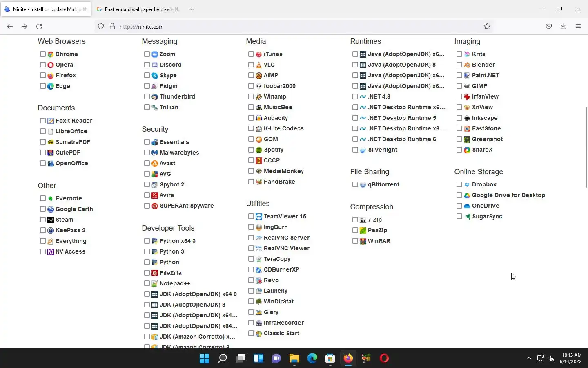Check the Avast checkbox in Security
588x368 pixels.
click(147, 163)
